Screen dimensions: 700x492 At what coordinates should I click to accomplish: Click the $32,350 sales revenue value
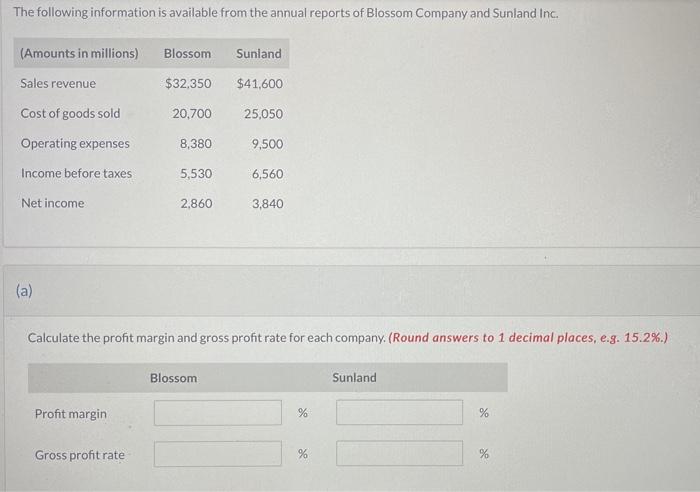(188, 84)
